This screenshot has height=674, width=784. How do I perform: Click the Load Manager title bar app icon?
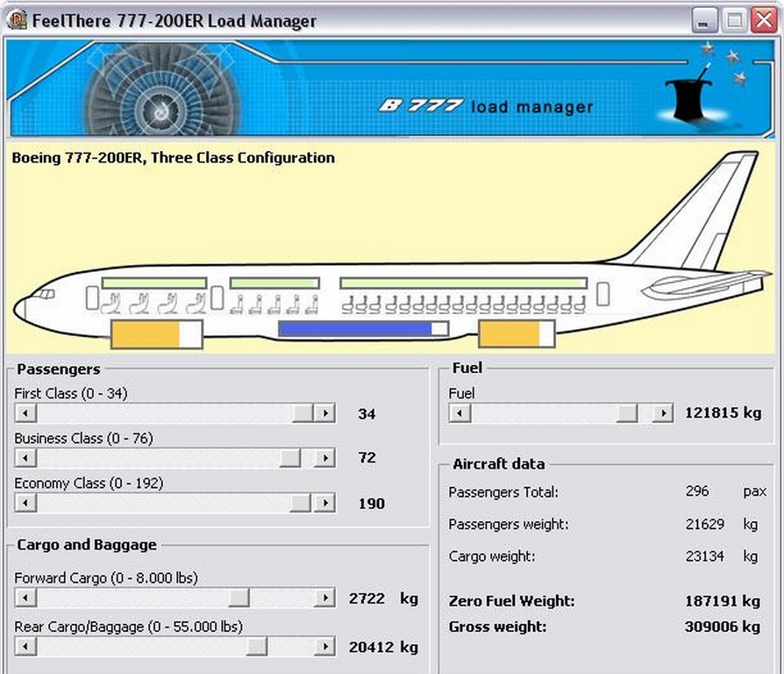click(17, 20)
